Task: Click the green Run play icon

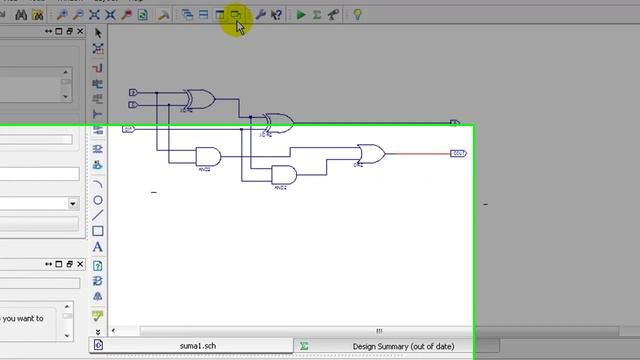Action: point(301,15)
